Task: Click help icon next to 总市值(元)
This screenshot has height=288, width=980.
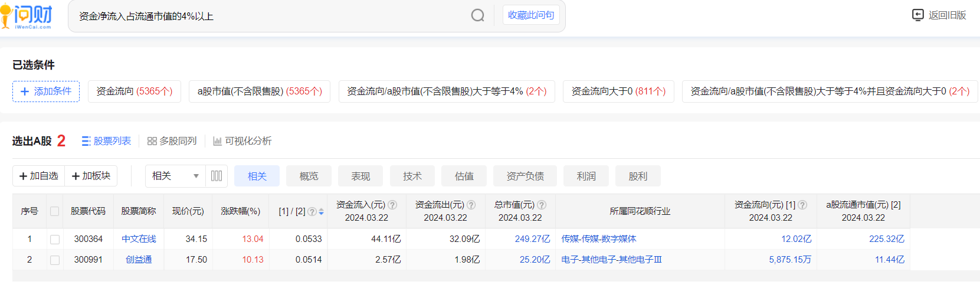Action: [542, 205]
